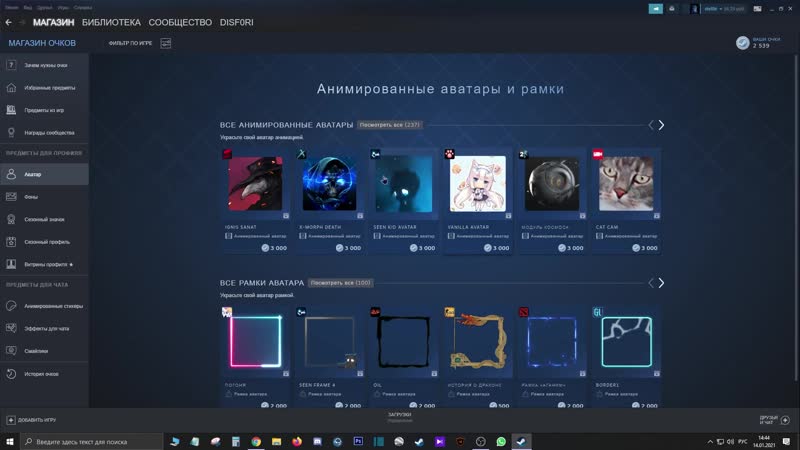Open the Ignis Sanat plague doctor avatar
Screen dimensions: 800x450
click(255, 184)
